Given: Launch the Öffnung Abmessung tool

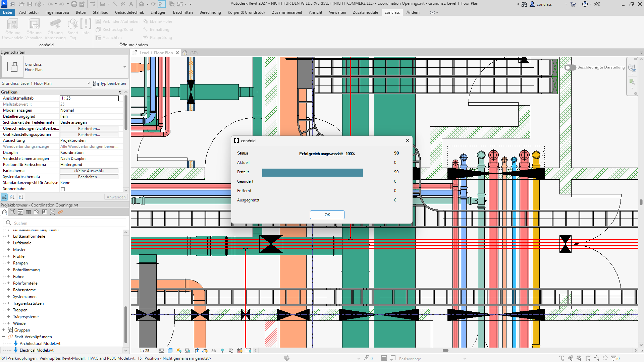Looking at the screenshot, I should tap(55, 29).
